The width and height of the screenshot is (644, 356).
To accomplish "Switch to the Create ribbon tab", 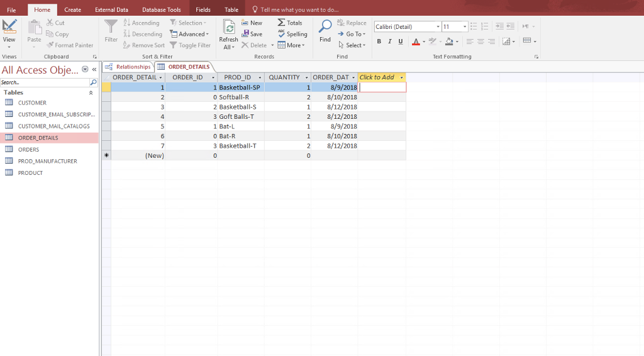I will point(72,9).
